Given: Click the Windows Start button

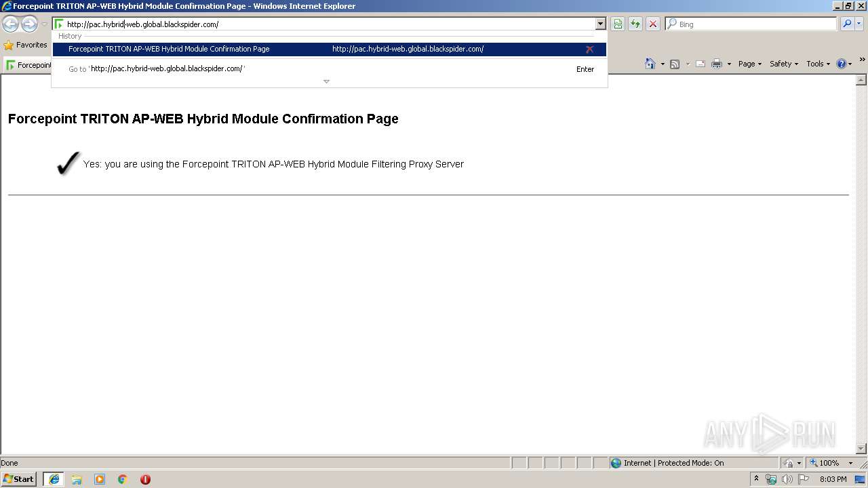Looking at the screenshot, I should coord(19,479).
